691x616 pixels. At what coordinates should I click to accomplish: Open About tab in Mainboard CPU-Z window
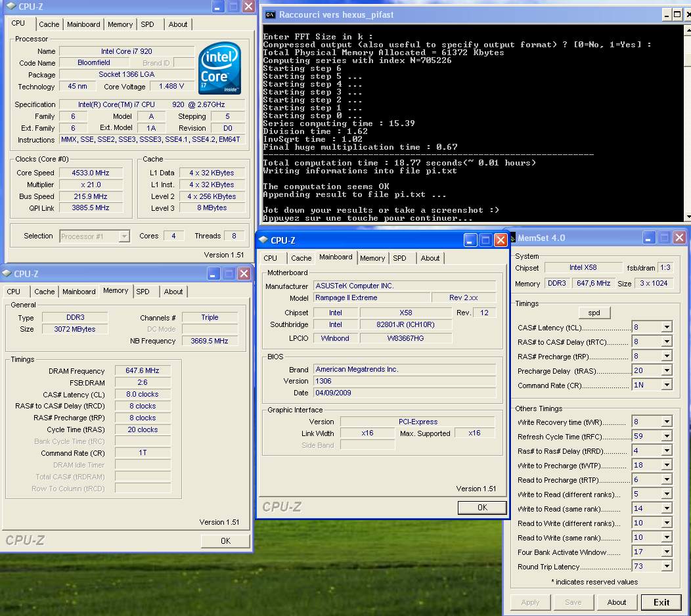pos(430,258)
